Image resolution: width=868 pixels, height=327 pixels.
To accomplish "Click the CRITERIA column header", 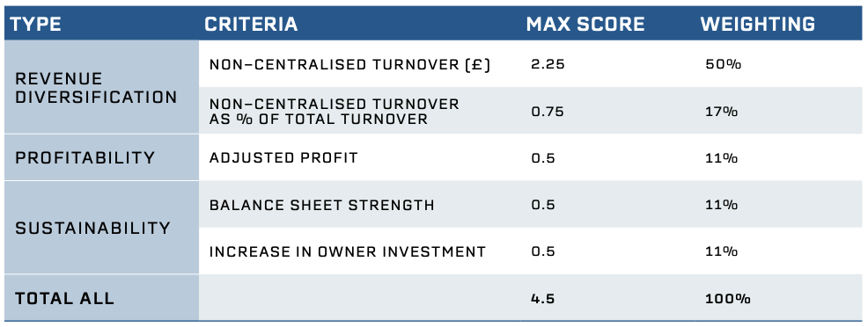I will point(251,25).
